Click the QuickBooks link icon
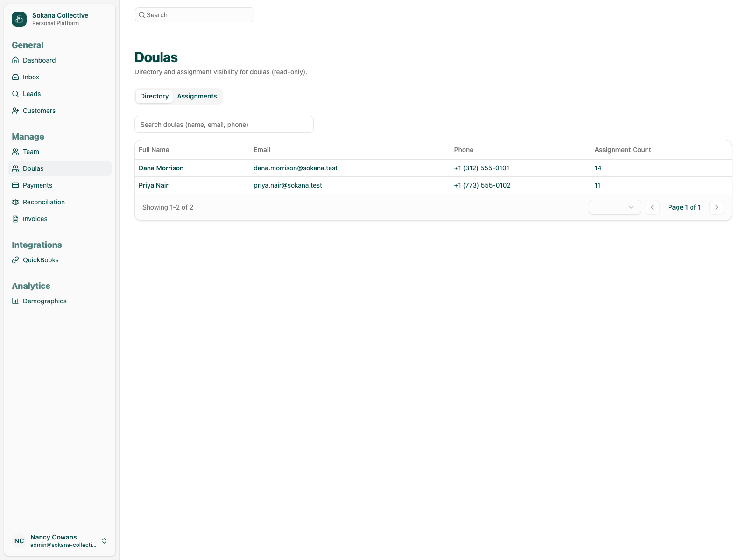The image size is (747, 560). 15,260
